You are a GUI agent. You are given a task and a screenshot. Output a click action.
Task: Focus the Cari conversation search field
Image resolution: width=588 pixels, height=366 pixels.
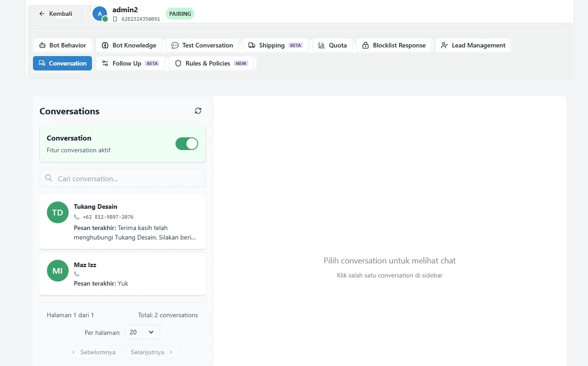point(122,178)
